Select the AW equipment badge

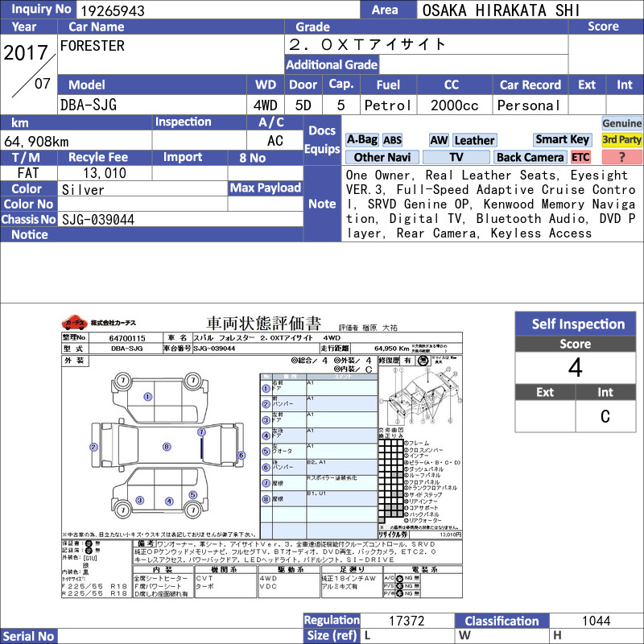coord(439,140)
